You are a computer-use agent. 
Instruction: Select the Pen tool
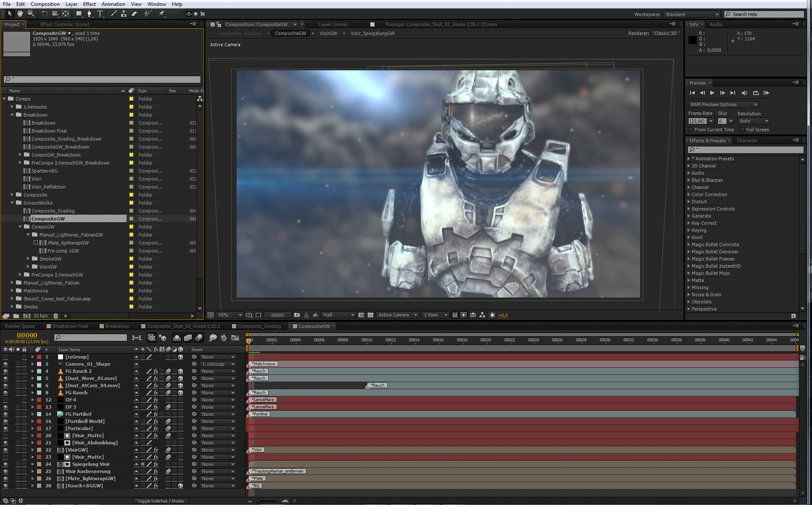[89, 14]
